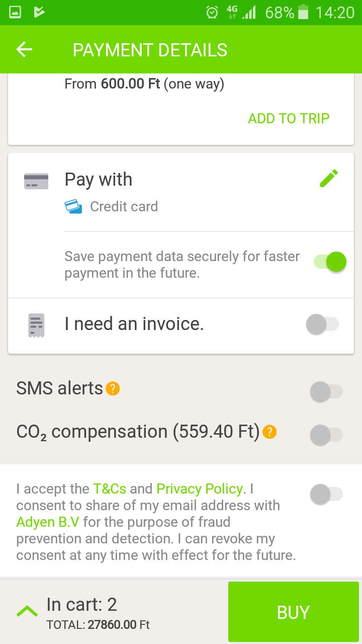
Task: Tap ADD TO TRIP
Action: coord(289,118)
